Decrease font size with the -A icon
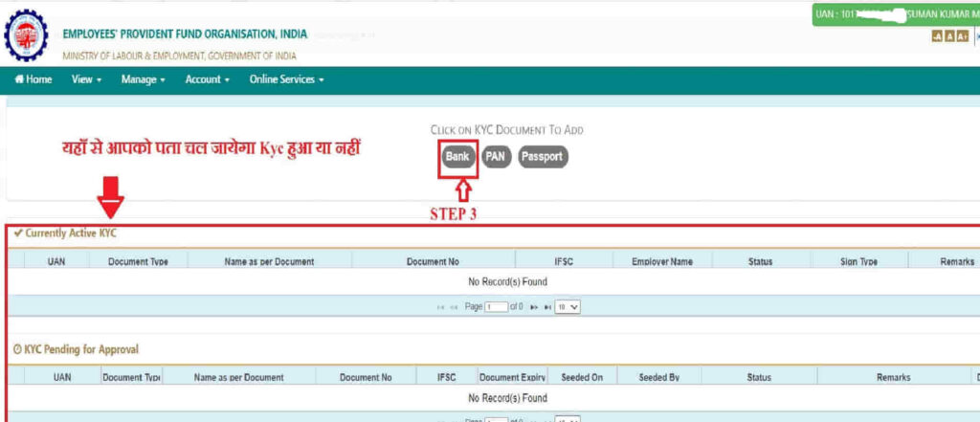The height and width of the screenshot is (422, 980). (x=938, y=37)
